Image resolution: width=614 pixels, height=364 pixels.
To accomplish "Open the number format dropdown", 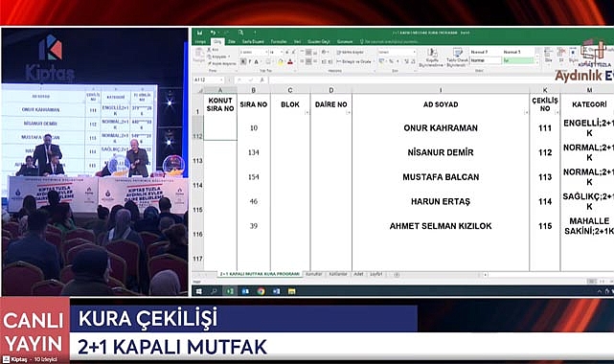I will pos(415,52).
